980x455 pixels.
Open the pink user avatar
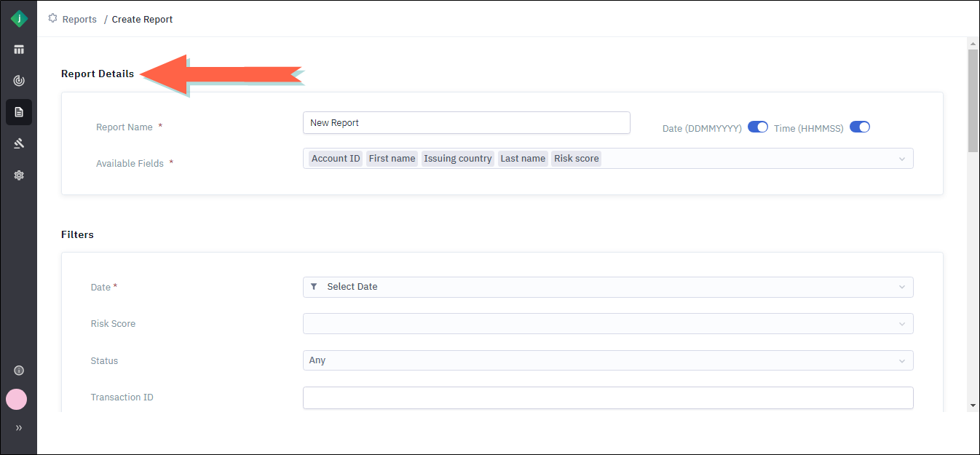point(17,399)
